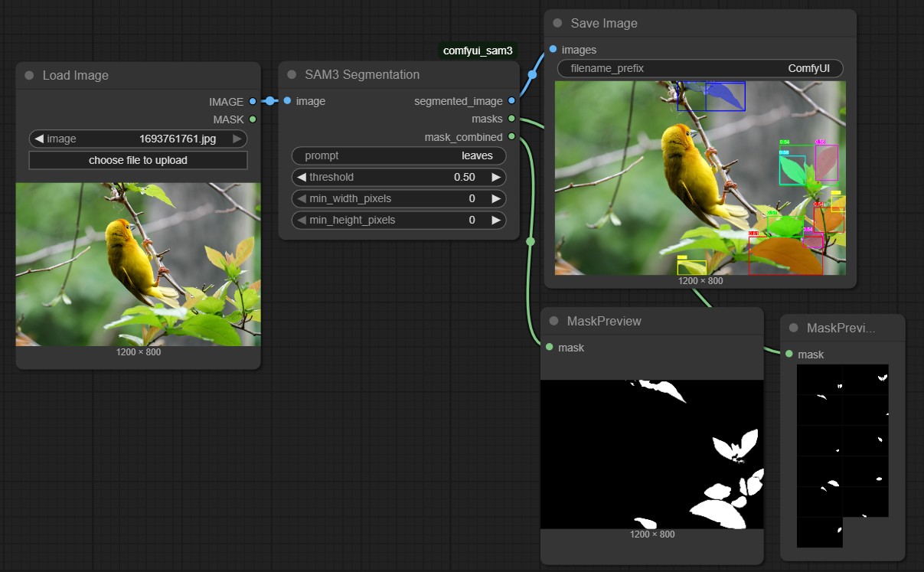Click the MASK output connector on Load Image
This screenshot has height=572, width=924.
(253, 119)
